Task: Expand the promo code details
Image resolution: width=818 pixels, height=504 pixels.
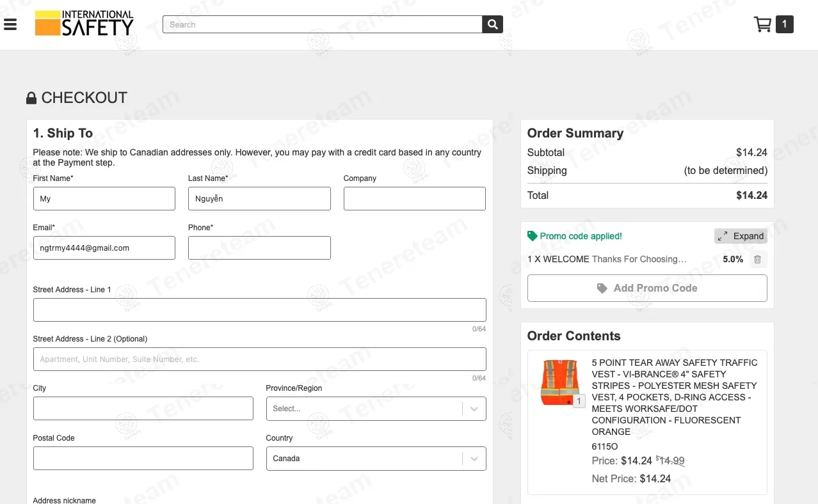Action: coord(741,236)
